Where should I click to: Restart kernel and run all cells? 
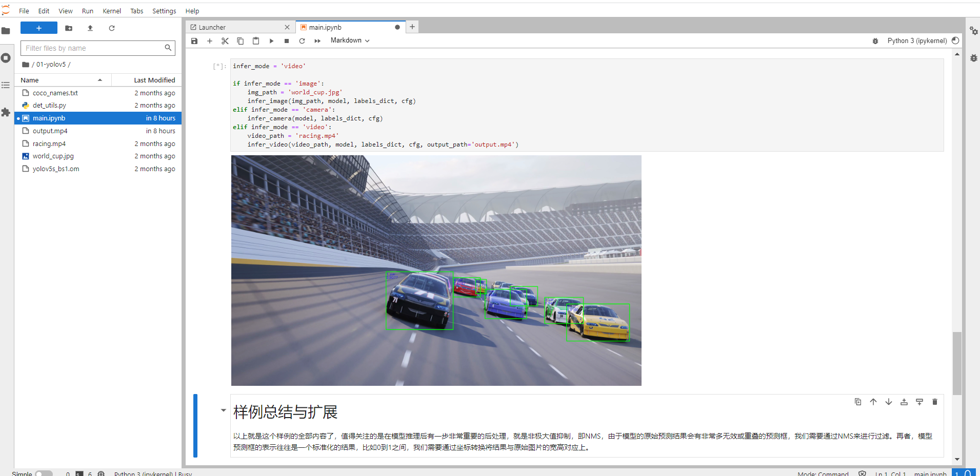coord(317,41)
